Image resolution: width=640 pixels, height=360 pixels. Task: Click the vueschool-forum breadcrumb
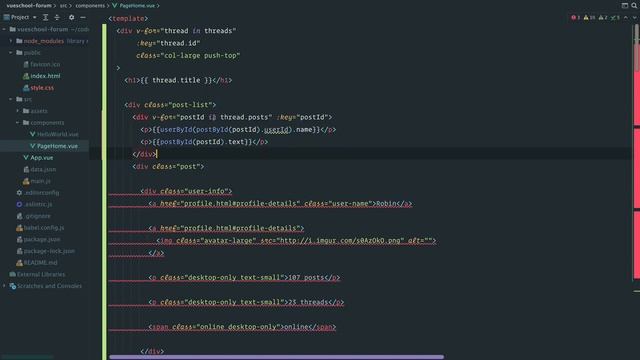(x=29, y=6)
